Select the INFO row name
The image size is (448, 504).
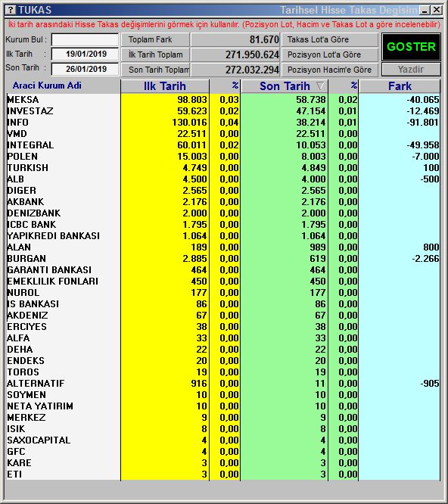pyautogui.click(x=17, y=123)
